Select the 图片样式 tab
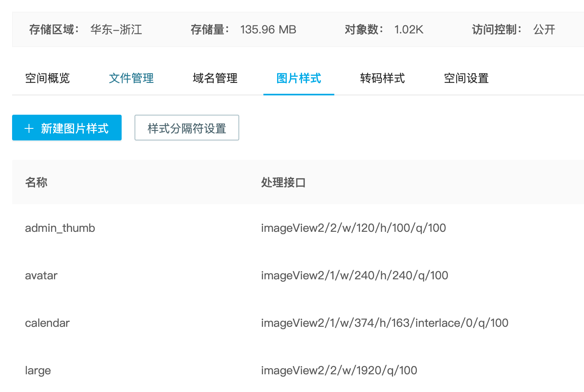584x392 pixels. pyautogui.click(x=299, y=78)
